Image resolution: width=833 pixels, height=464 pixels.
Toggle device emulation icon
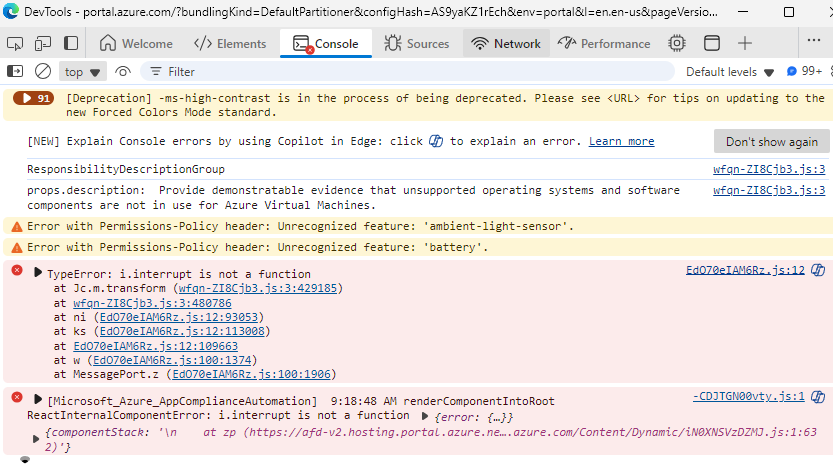point(42,44)
